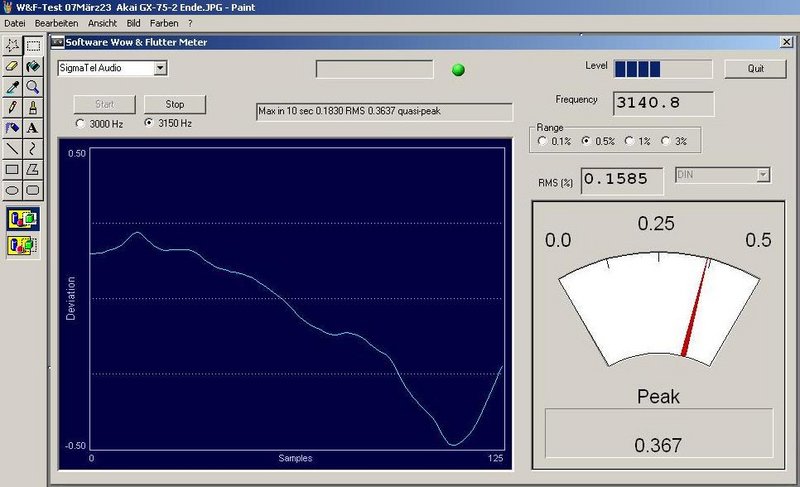This screenshot has height=487, width=800.
Task: Close the Software Wow & Flutter Meter window
Action: (x=786, y=42)
